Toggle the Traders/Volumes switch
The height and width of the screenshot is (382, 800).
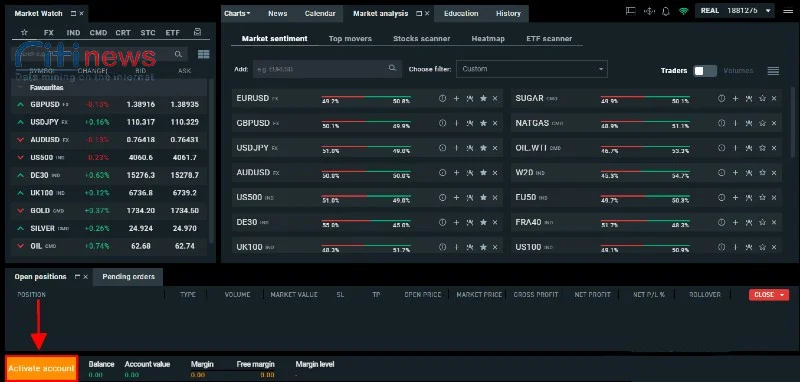click(x=705, y=71)
